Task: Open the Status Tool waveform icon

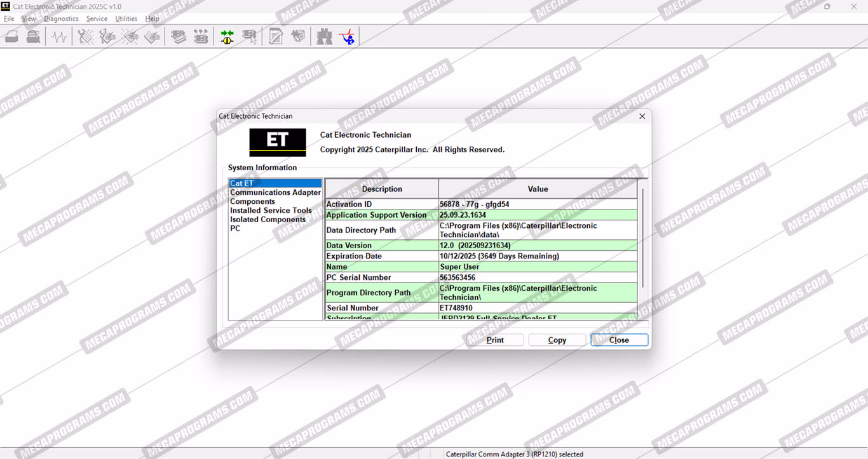Action: (60, 37)
